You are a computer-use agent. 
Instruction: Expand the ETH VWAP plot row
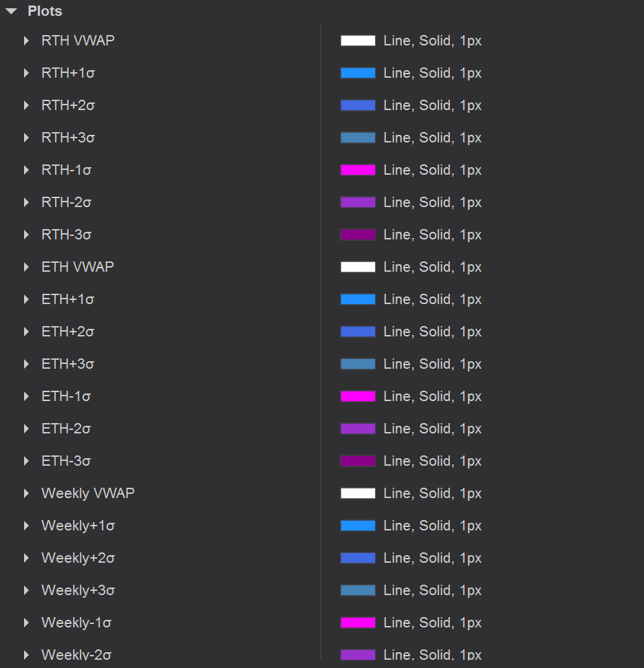point(27,267)
